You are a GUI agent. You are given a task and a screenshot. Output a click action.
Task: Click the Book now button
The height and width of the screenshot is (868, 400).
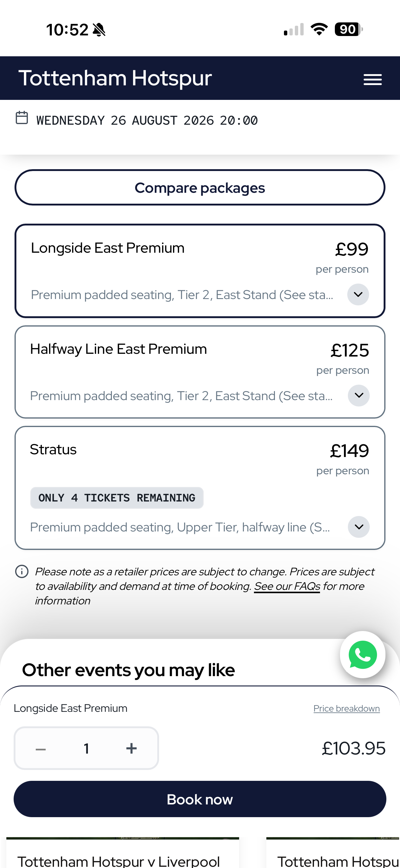[200, 799]
